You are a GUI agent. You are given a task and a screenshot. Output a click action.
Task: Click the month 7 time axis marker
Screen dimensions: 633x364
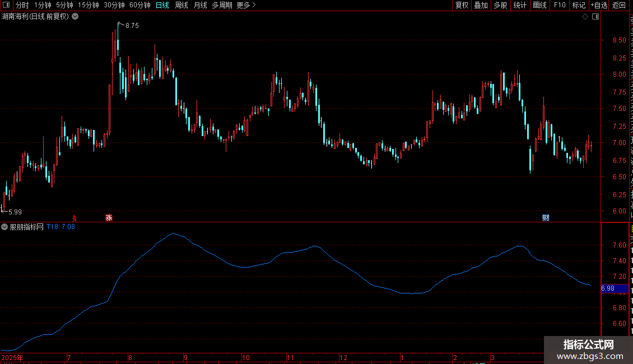click(69, 357)
